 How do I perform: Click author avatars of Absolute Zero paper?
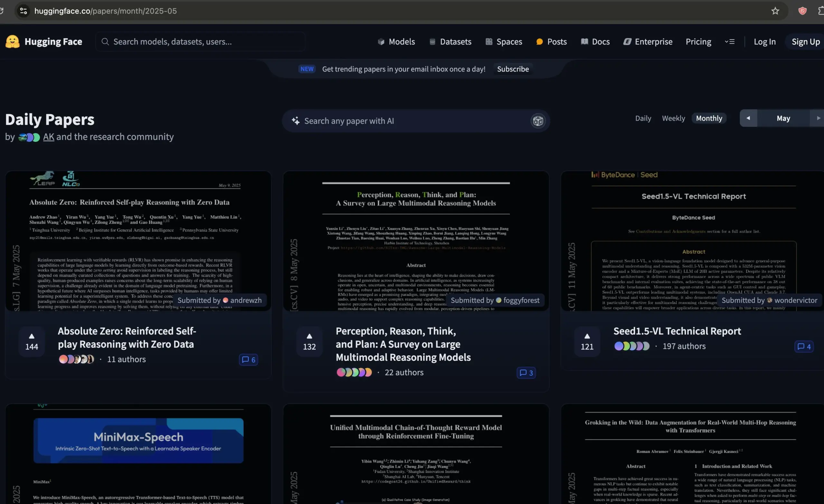tap(76, 359)
